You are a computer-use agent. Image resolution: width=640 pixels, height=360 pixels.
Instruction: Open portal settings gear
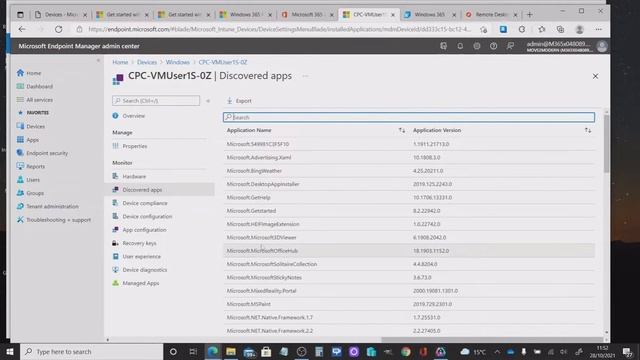[x=477, y=46]
